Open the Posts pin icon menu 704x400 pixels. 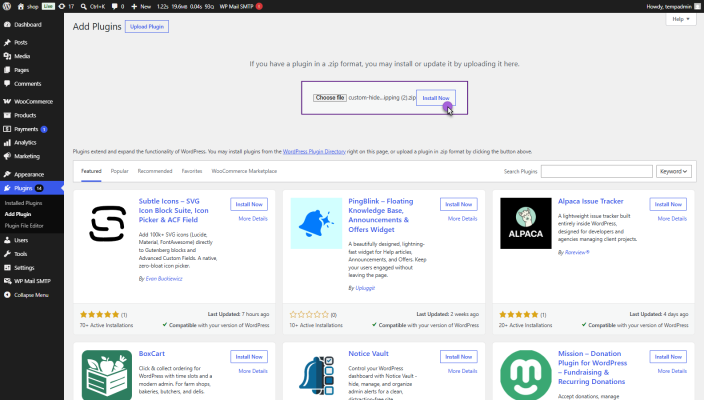pyautogui.click(x=7, y=42)
